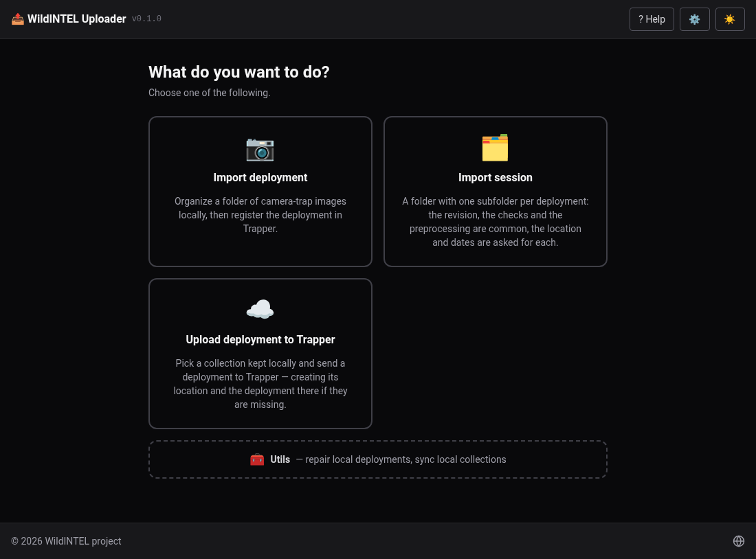
Task: Click the card-index divider icon for Import session
Action: point(495,148)
